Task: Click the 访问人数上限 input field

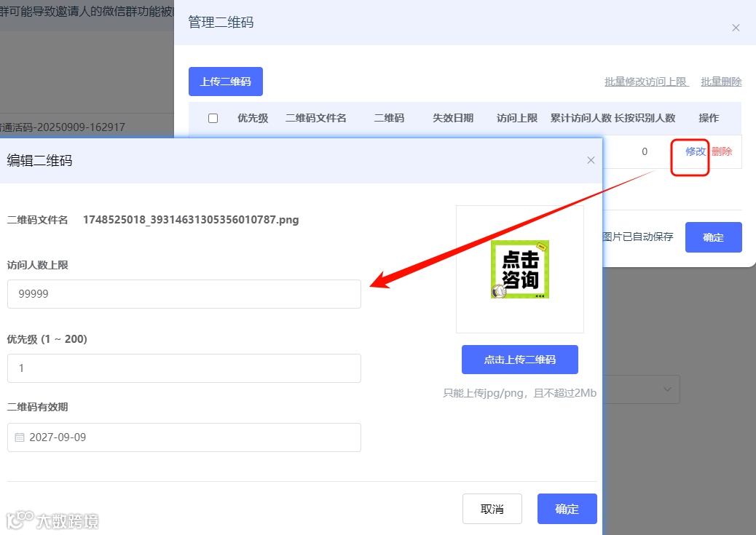Action: 184,294
